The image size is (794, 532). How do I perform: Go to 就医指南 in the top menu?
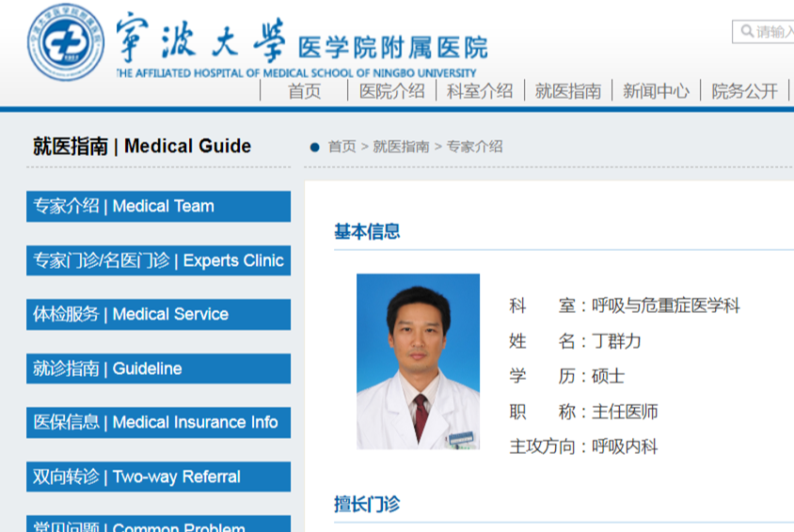point(568,91)
